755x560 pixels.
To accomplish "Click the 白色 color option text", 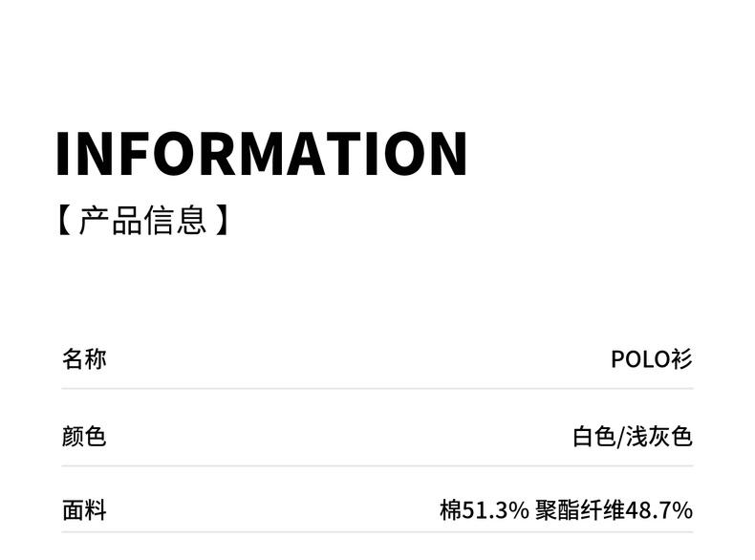I will coord(593,437).
